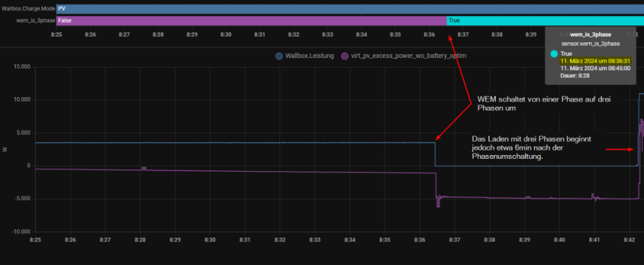644x265 pixels.
Task: Click the 8:42 label on the bottom axis
Action: (629, 239)
